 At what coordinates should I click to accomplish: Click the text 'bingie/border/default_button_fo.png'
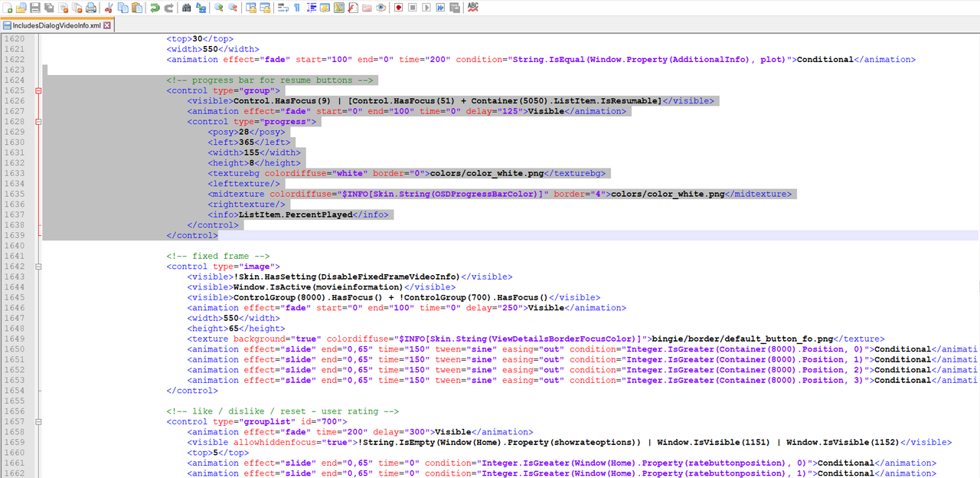pos(743,339)
